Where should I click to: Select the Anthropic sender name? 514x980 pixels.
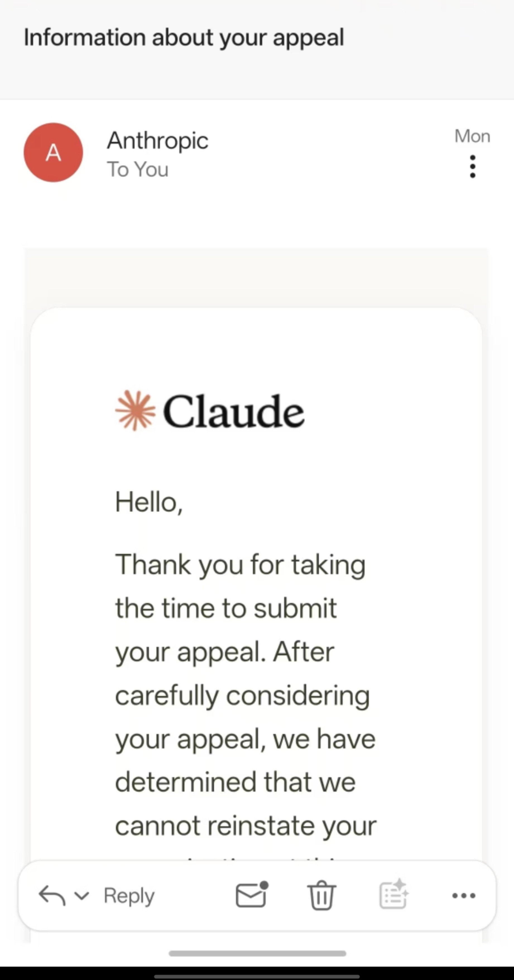(157, 141)
